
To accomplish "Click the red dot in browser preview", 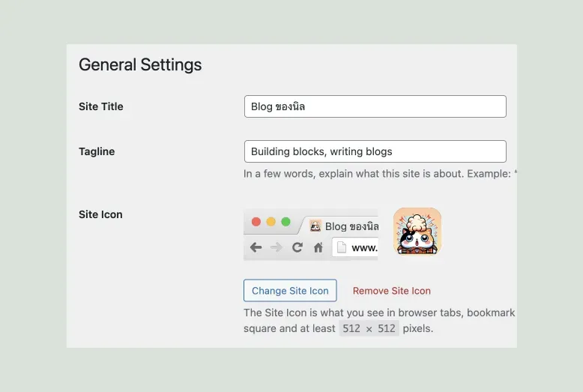I will pos(256,222).
